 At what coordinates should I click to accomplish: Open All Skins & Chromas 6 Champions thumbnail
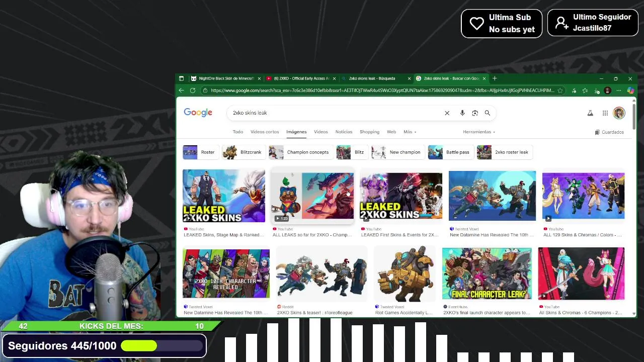pyautogui.click(x=581, y=274)
